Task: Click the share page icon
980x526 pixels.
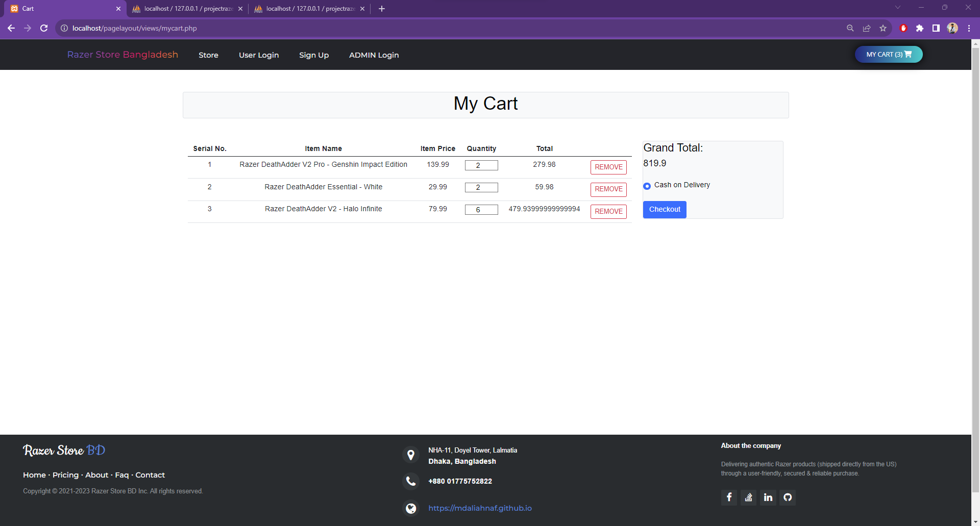Action: (866, 28)
